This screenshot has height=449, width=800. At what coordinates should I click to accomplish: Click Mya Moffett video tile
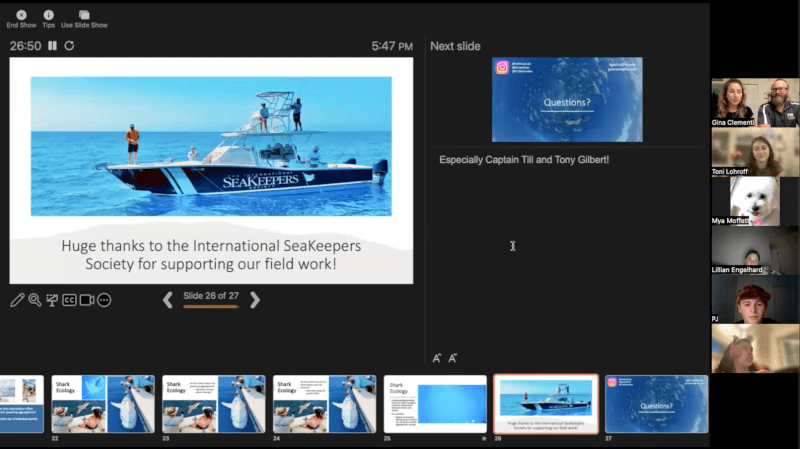point(755,201)
